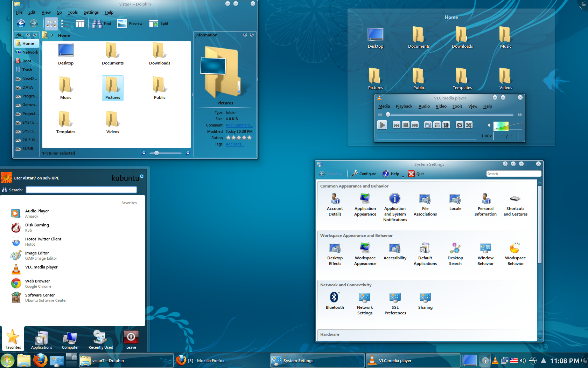The image size is (588, 368).
Task: Open Default Applications settings
Action: click(x=425, y=254)
